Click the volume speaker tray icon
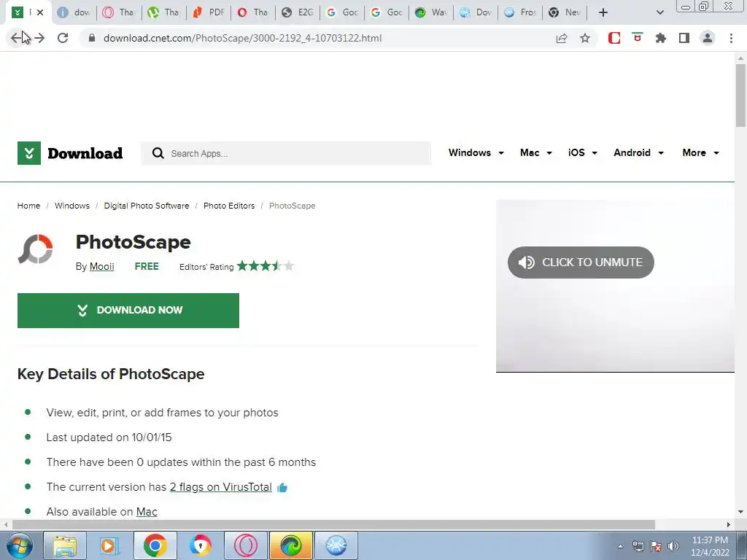 pyautogui.click(x=673, y=546)
